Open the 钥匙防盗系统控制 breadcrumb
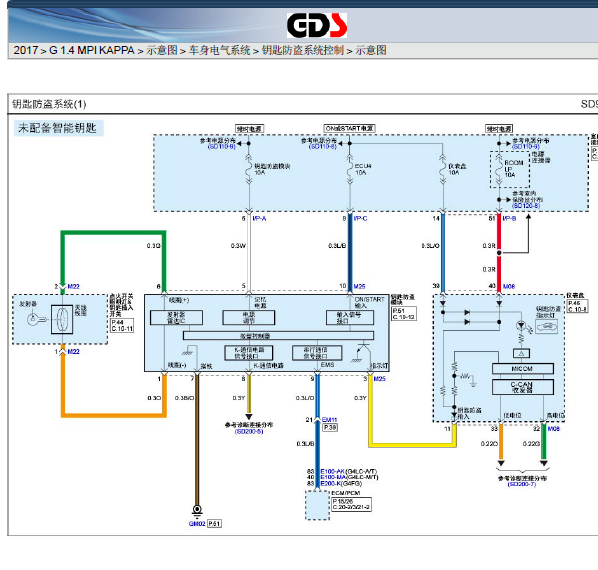Image resolution: width=598 pixels, height=570 pixels. coord(303,50)
